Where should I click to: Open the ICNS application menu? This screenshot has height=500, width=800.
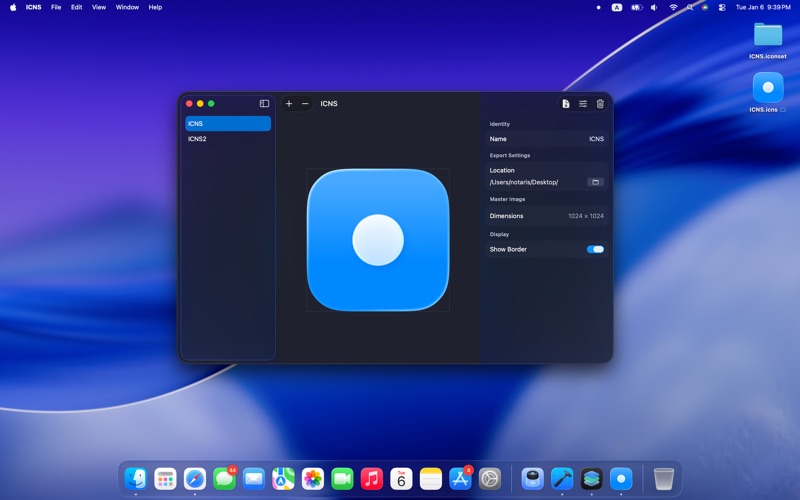point(34,7)
